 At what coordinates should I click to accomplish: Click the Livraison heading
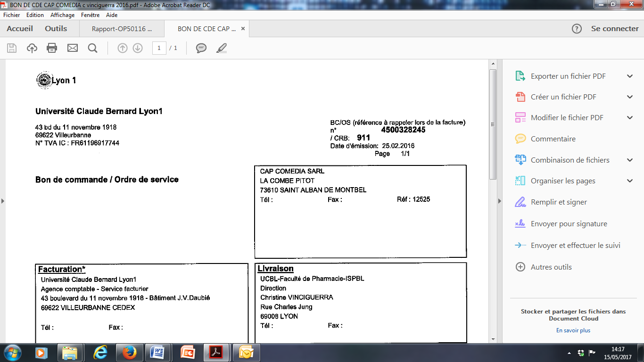[276, 269]
